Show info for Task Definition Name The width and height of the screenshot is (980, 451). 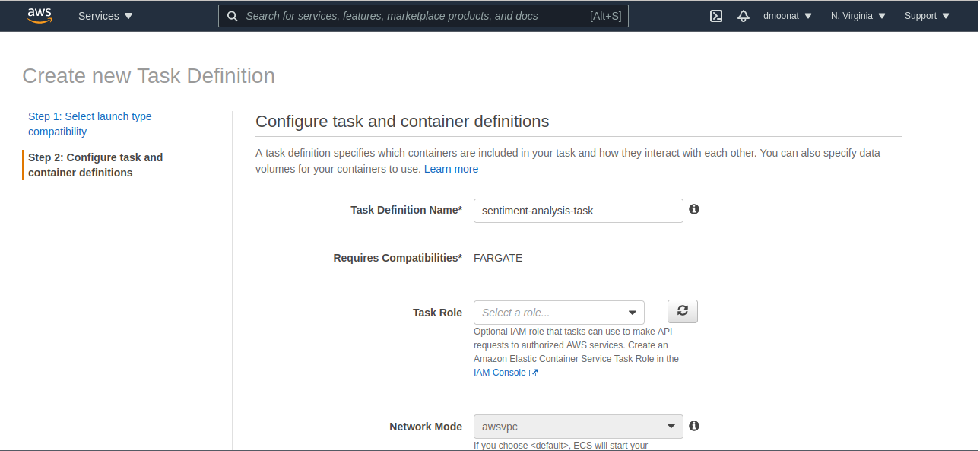tap(694, 209)
